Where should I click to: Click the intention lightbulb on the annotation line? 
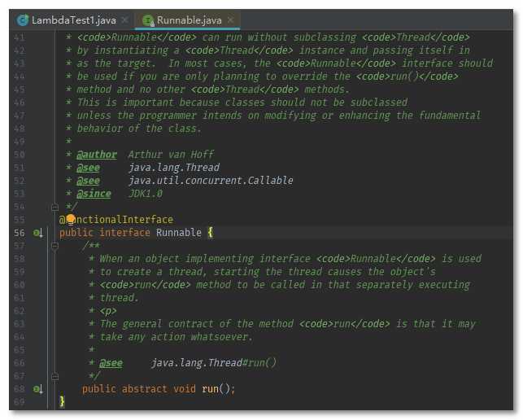[x=70, y=220]
